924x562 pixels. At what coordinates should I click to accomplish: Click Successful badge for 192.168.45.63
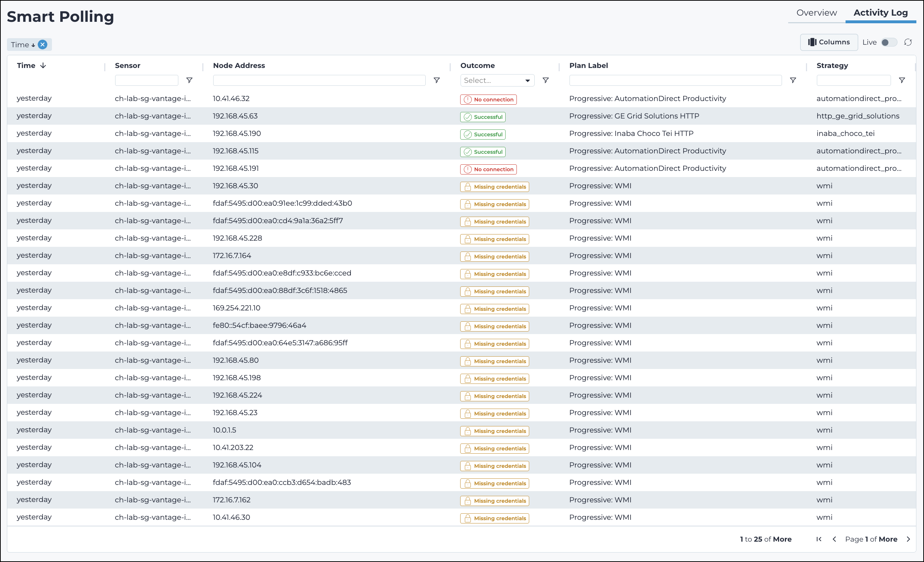pyautogui.click(x=483, y=117)
